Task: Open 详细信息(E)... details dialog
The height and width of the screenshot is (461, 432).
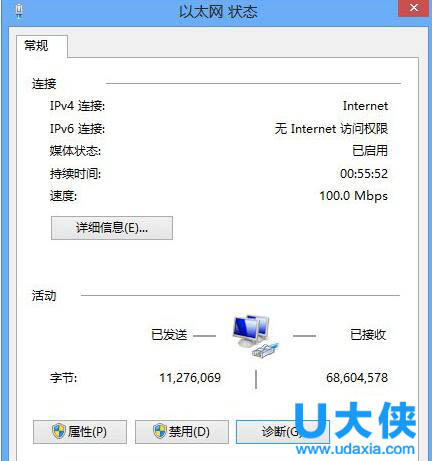Action: click(112, 228)
